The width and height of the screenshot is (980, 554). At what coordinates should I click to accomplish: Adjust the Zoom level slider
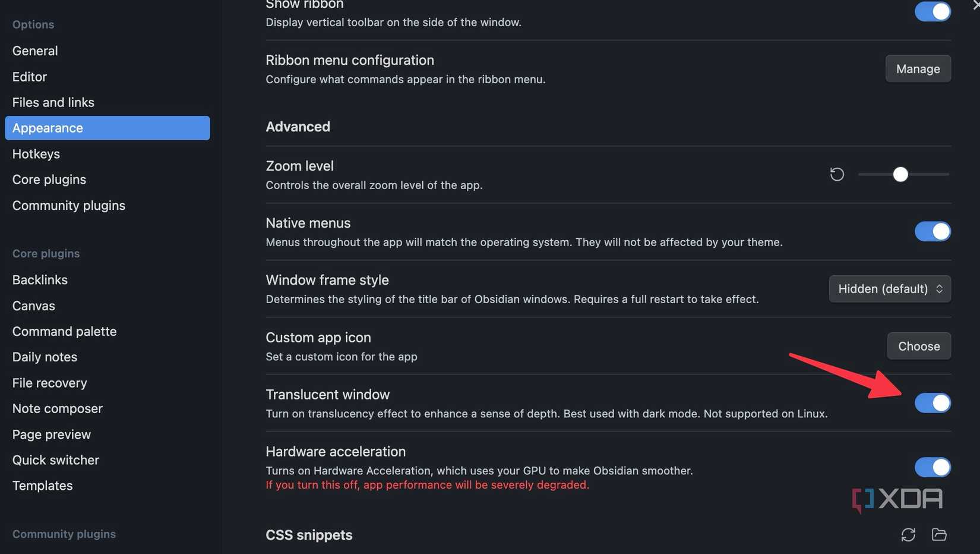click(900, 174)
